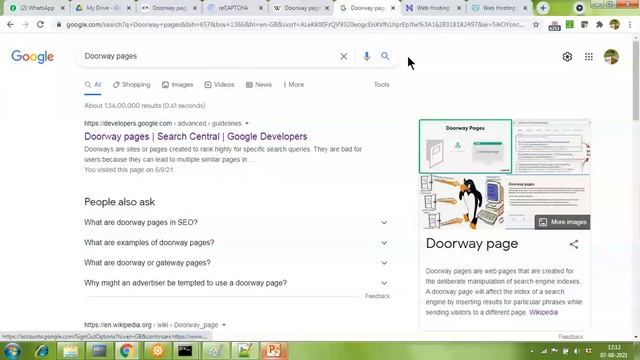Click the green extension icon in the toolbar
The width and height of the screenshot is (640, 360).
pyautogui.click(x=570, y=24)
